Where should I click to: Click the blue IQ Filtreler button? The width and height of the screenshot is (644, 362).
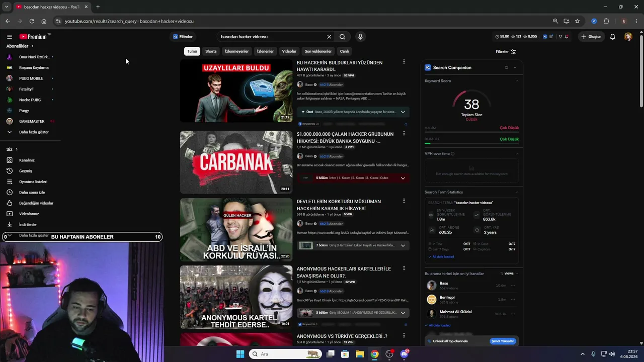(x=183, y=37)
